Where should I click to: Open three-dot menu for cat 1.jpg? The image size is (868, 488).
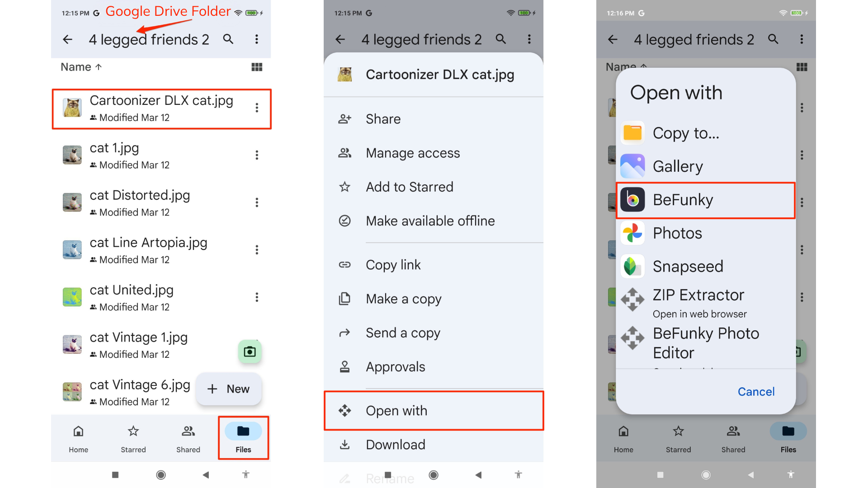(x=257, y=155)
